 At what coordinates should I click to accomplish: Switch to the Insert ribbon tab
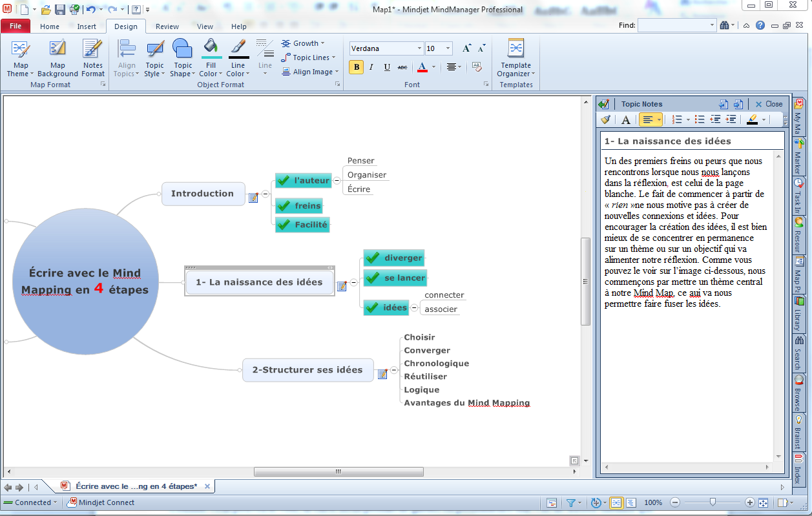point(87,26)
